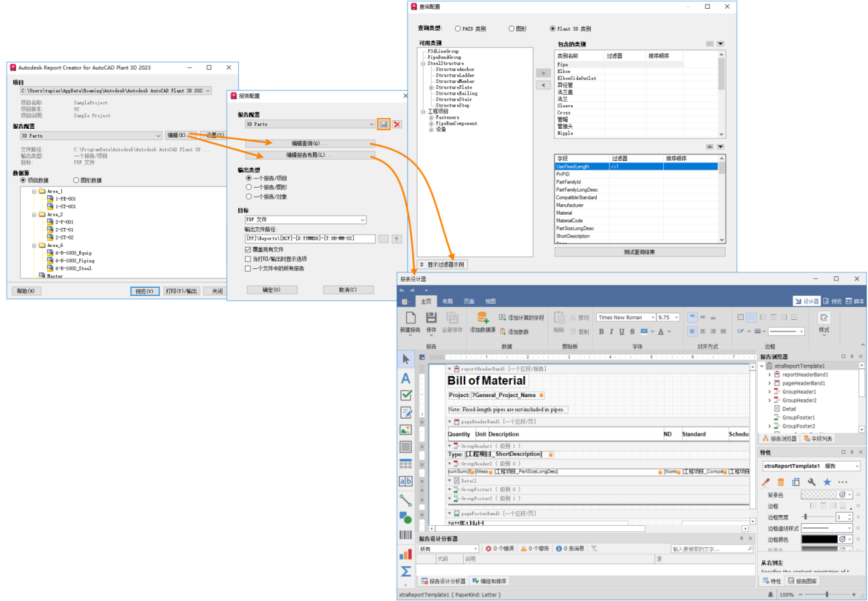Switch to the Home (主页) ribbon tab
Image resolution: width=868 pixels, height=601 pixels.
click(426, 302)
